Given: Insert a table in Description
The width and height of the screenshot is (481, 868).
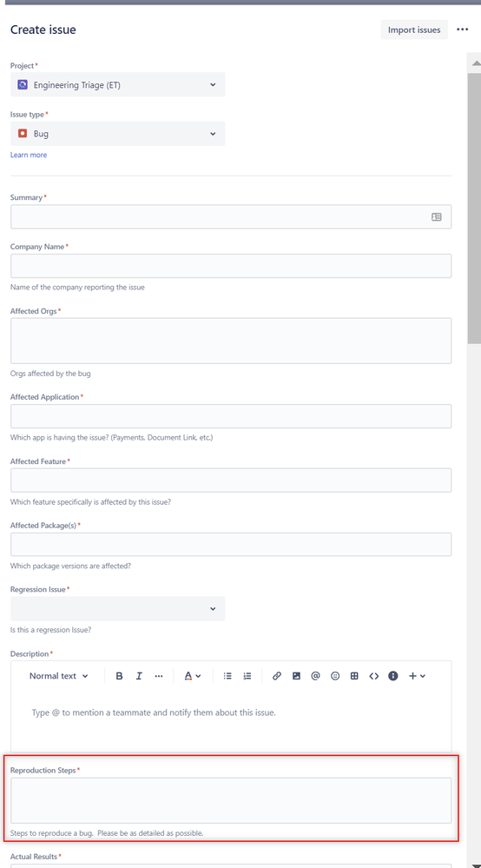Looking at the screenshot, I should click(x=354, y=676).
